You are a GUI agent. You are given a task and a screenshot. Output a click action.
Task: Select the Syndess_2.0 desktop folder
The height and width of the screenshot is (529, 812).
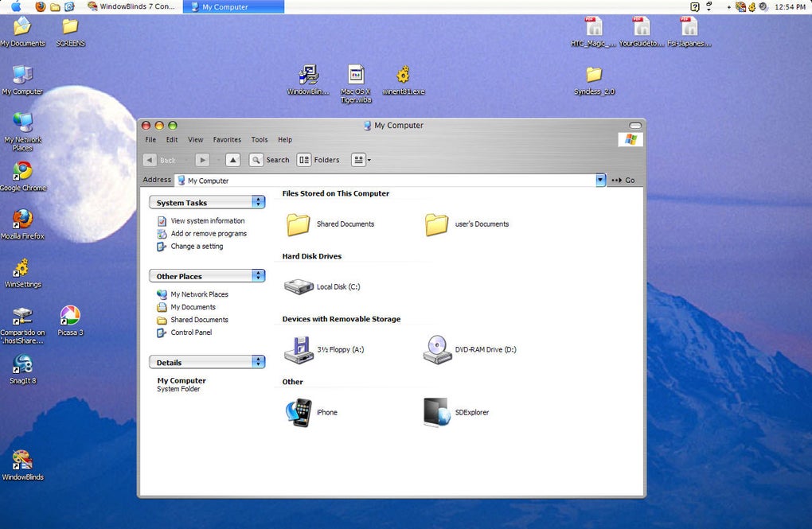coord(594,80)
